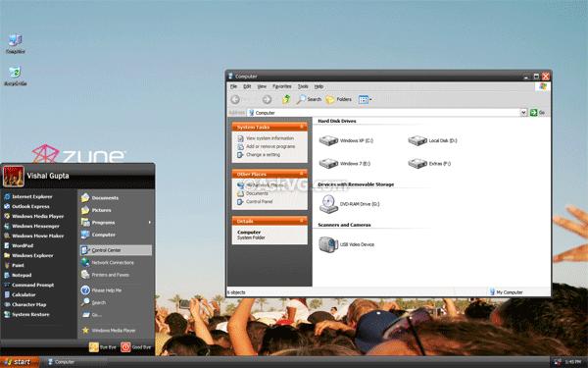The height and width of the screenshot is (368, 588).
Task: Click the Start button on taskbar
Action: tap(20, 362)
